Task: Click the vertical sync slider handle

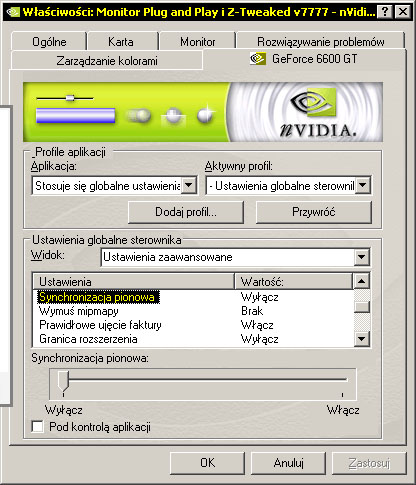Action: click(63, 381)
